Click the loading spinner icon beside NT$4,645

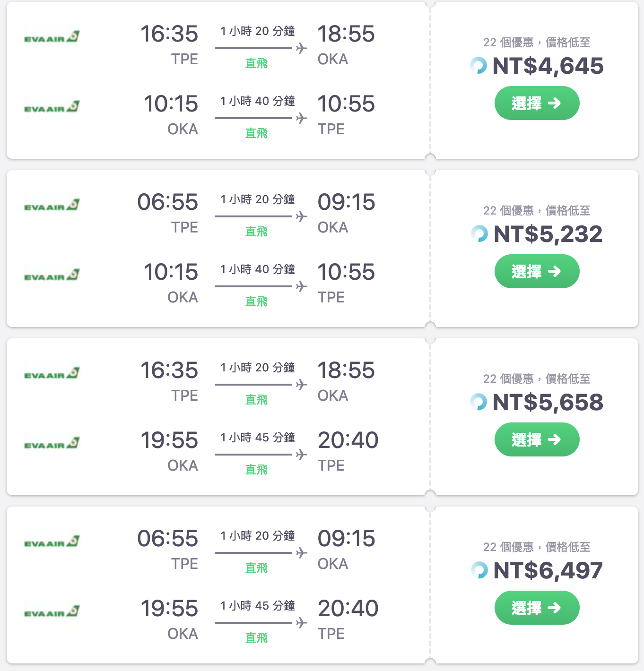479,65
